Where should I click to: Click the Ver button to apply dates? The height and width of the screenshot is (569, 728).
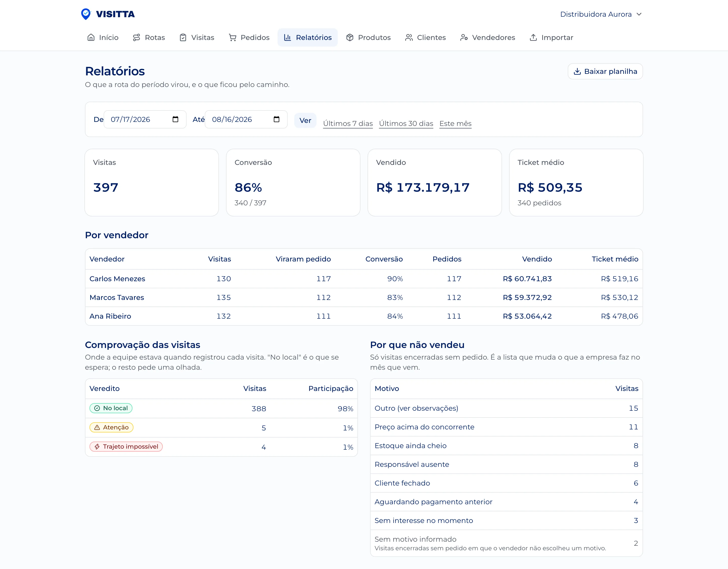[305, 120]
